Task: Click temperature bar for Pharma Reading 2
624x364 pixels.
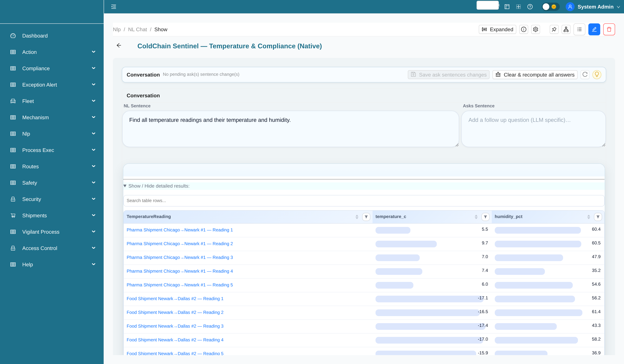Action: coord(406,244)
